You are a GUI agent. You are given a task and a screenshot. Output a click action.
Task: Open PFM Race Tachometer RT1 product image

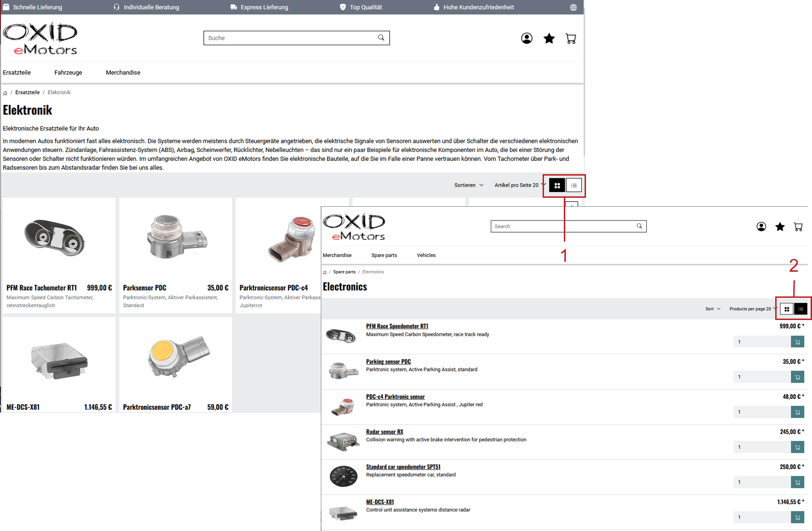tap(55, 238)
